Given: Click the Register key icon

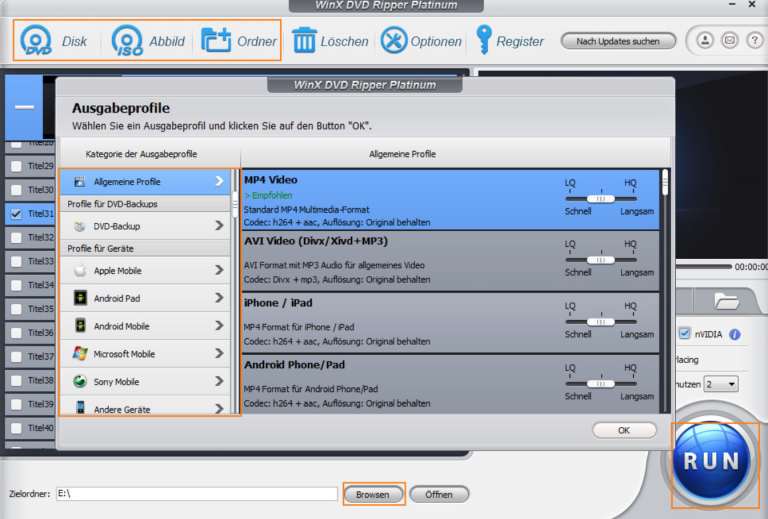Looking at the screenshot, I should click(x=484, y=41).
